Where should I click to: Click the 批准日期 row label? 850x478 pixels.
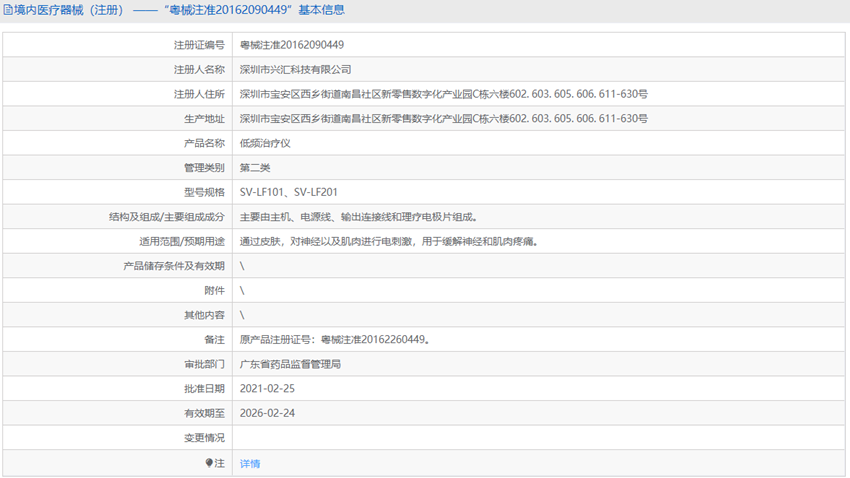[x=204, y=389]
